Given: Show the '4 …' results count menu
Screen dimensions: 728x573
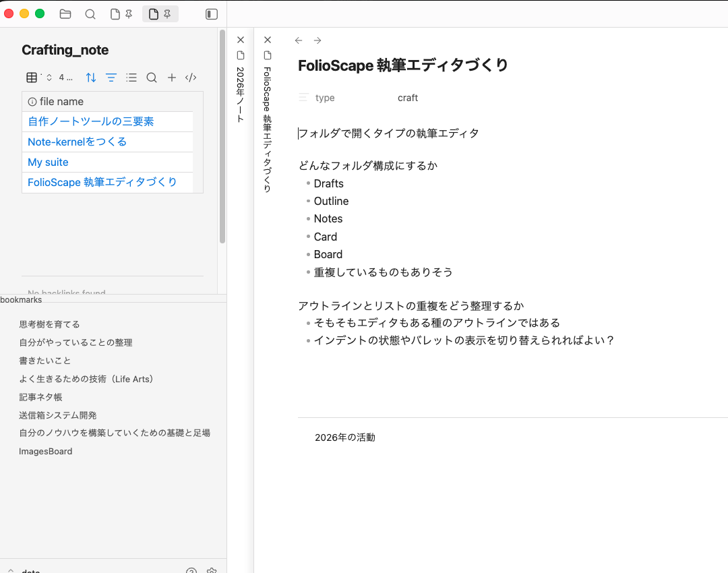Looking at the screenshot, I should (65, 78).
